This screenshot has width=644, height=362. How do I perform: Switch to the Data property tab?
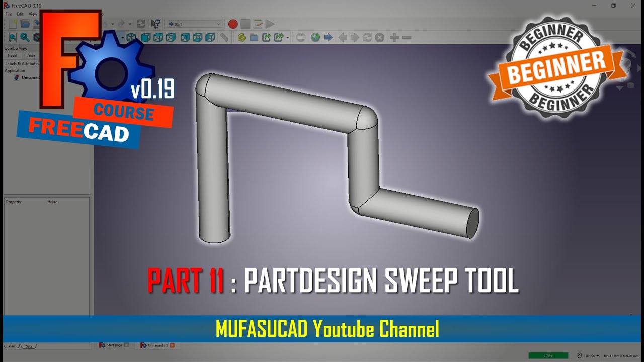click(29, 346)
